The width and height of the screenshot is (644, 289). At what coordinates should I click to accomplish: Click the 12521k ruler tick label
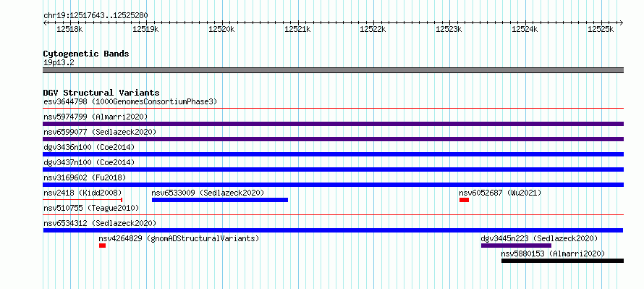(297, 29)
